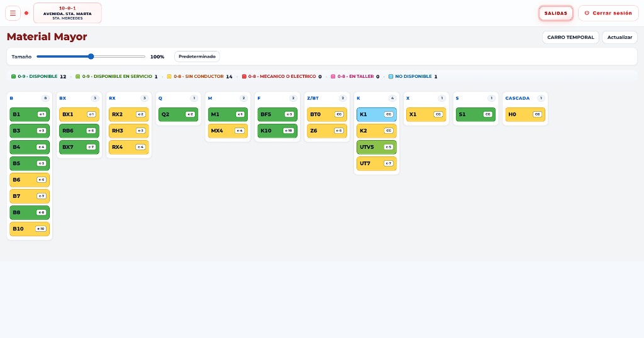Pick the blue K1 vehicle card

pos(377,114)
